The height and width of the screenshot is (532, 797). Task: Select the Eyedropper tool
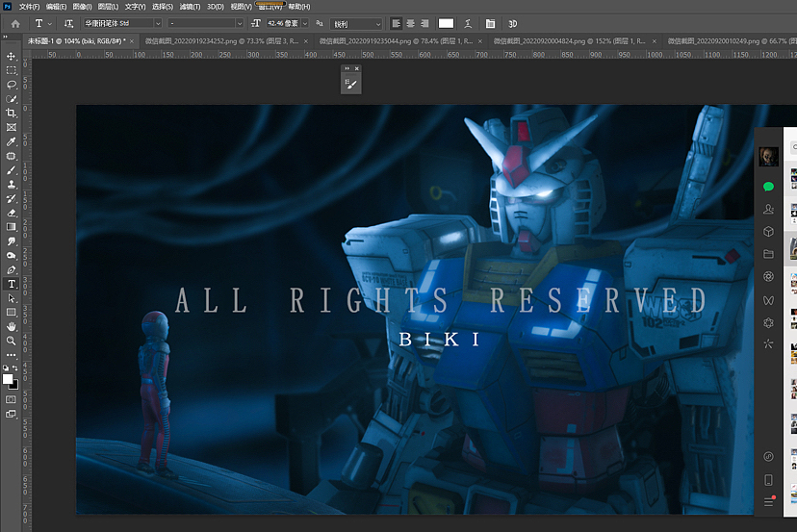12,141
